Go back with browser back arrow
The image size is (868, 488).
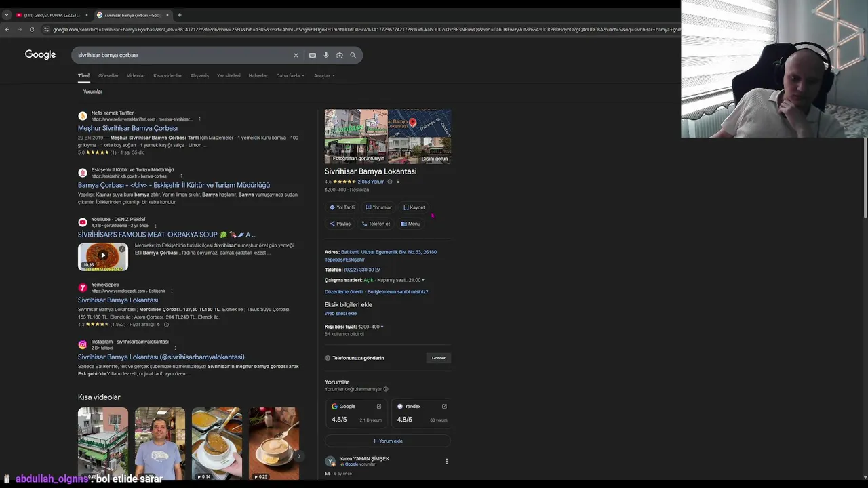pyautogui.click(x=7, y=29)
